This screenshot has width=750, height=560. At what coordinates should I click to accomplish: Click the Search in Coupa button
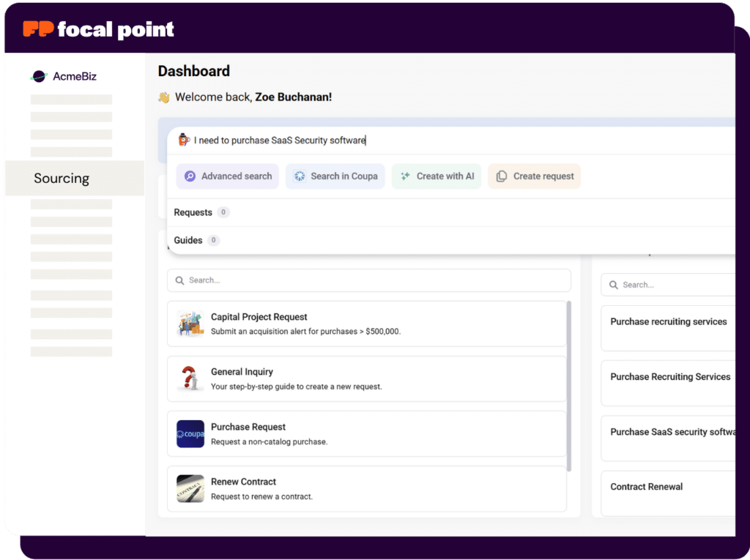click(335, 176)
